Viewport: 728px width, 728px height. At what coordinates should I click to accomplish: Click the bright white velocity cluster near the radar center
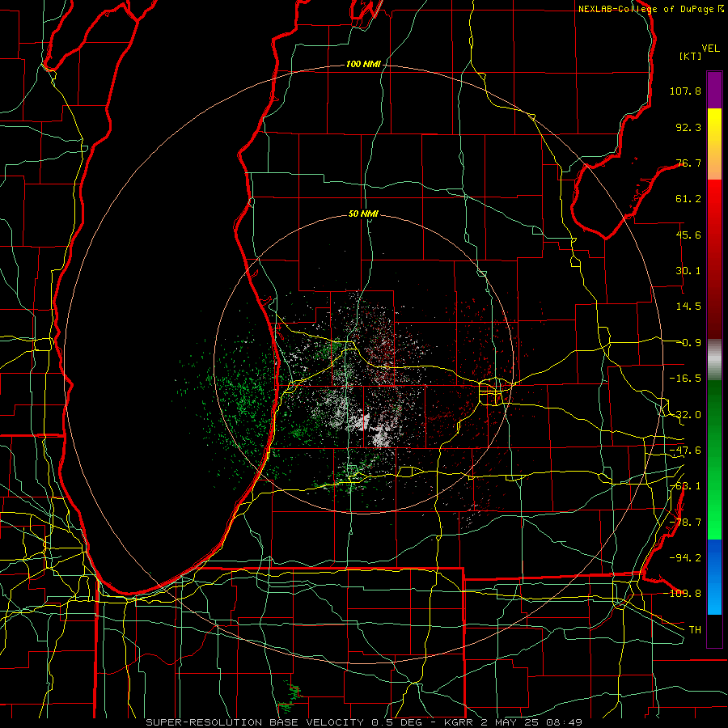point(371,430)
